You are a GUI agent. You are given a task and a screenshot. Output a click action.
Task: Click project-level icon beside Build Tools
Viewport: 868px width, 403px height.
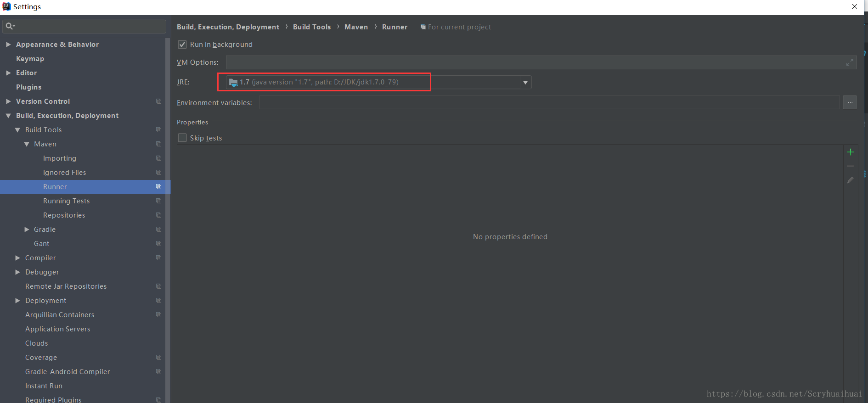(x=158, y=130)
